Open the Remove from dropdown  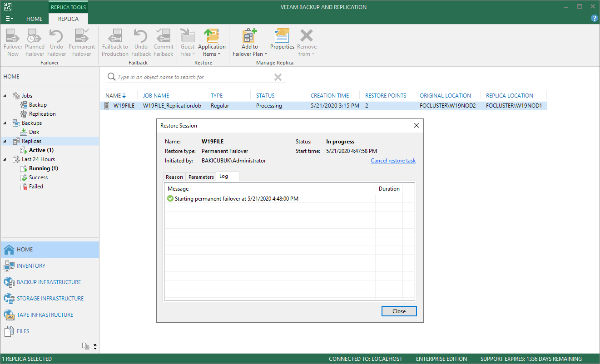click(307, 43)
